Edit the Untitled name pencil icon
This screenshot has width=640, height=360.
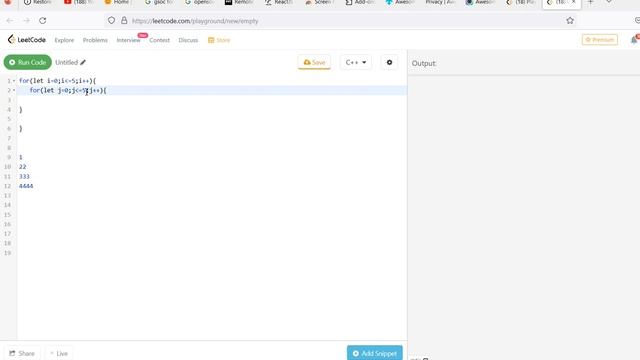pos(83,62)
